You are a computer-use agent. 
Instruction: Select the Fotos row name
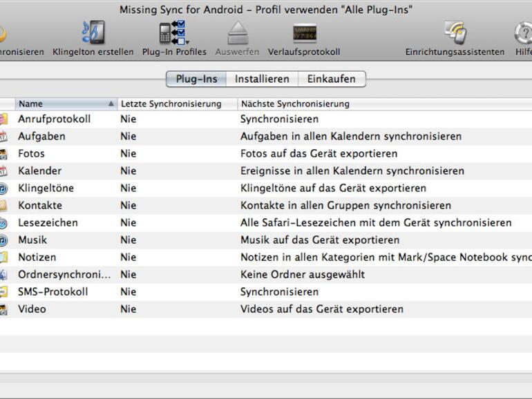click(x=32, y=153)
